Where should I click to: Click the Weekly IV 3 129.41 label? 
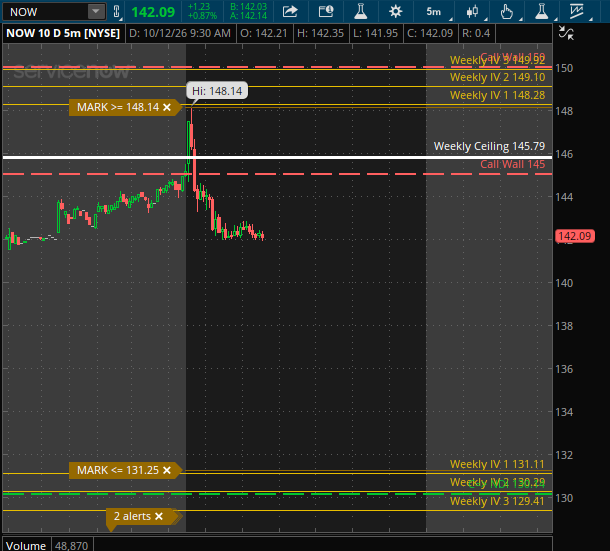(498, 501)
